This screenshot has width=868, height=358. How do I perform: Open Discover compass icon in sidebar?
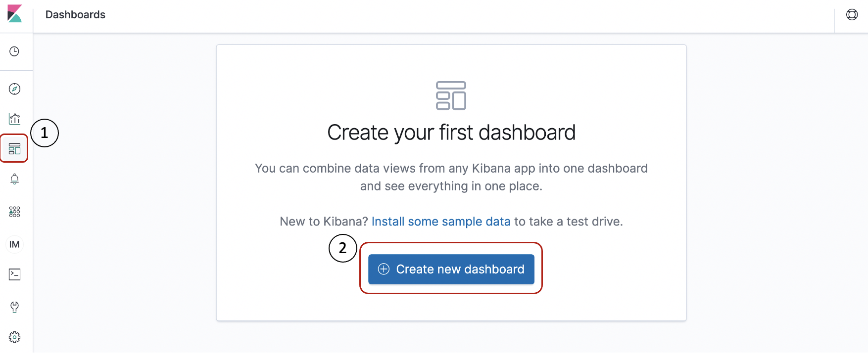14,89
